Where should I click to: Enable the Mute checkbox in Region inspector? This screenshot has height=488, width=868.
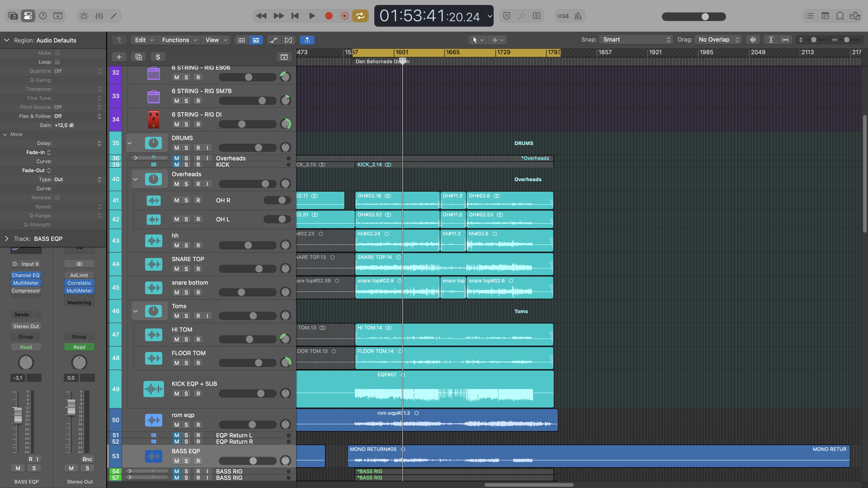(58, 53)
